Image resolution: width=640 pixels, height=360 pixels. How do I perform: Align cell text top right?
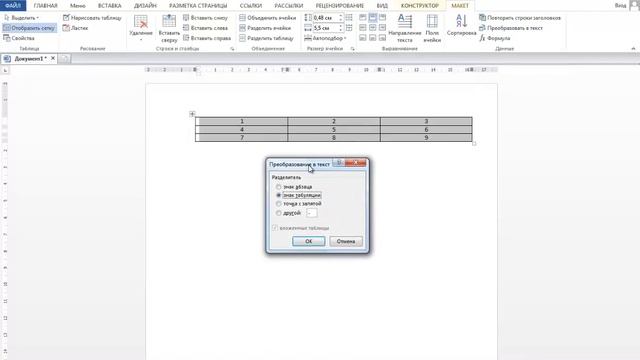382,18
